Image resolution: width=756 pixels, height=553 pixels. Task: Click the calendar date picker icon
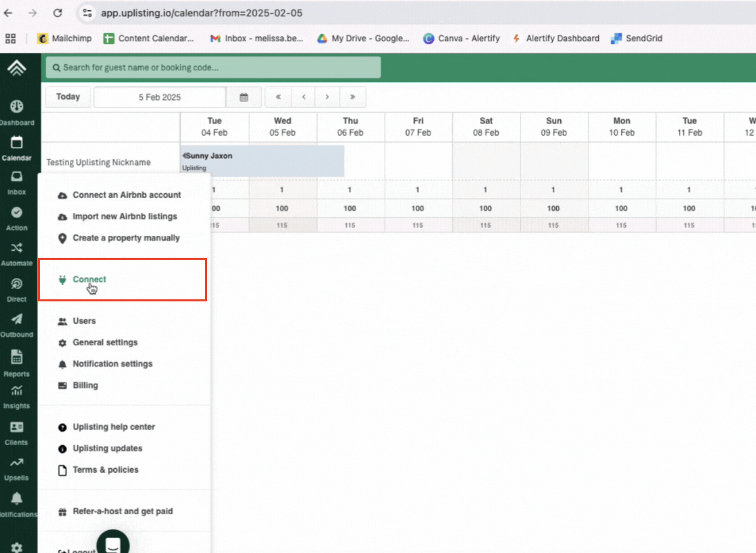point(244,97)
